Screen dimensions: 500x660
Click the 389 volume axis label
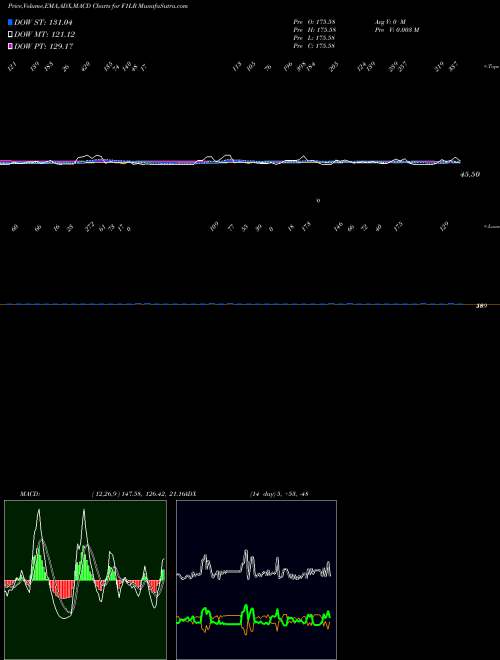[481, 306]
